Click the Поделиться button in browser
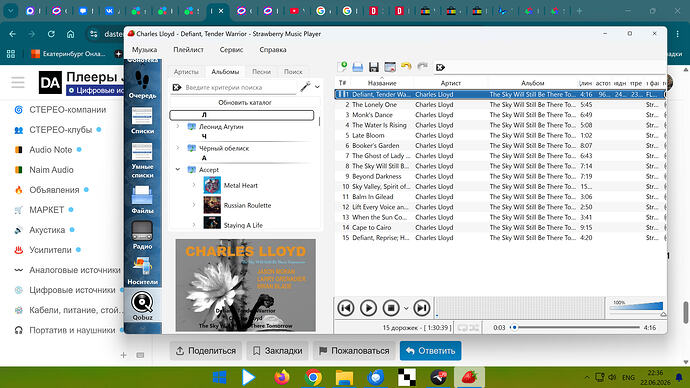The width and height of the screenshot is (690, 388). tap(206, 351)
